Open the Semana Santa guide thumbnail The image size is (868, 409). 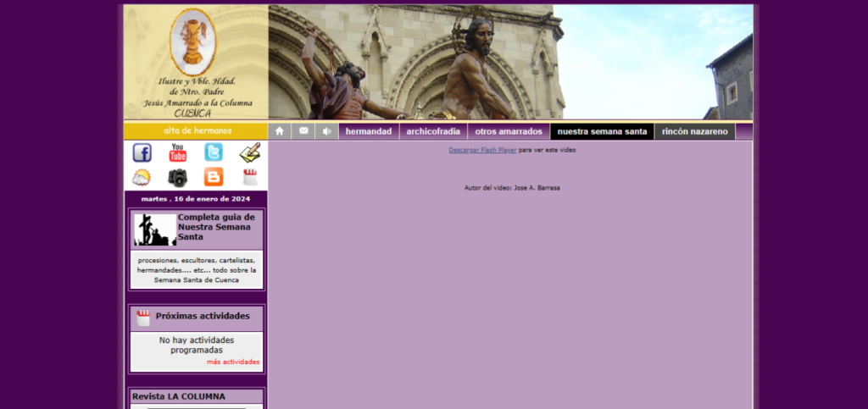pos(155,229)
